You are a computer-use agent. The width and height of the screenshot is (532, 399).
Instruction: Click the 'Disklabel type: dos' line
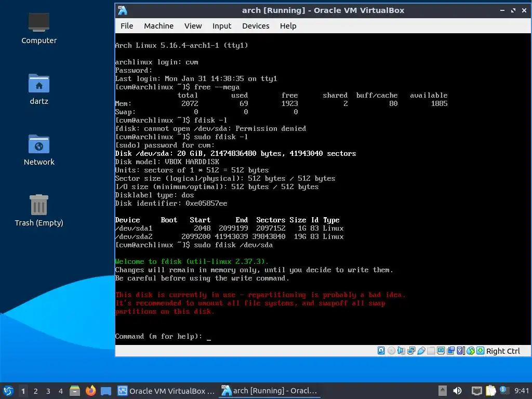(x=154, y=195)
